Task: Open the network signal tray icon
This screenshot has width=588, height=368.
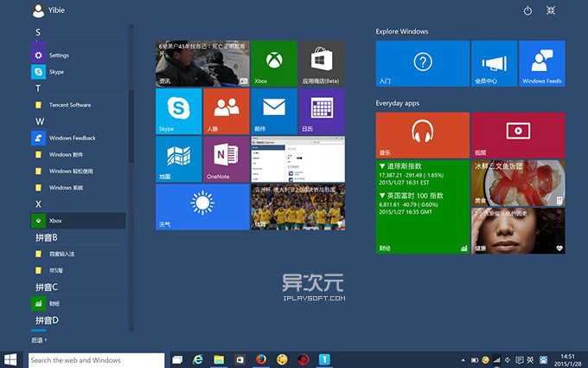Action: point(496,360)
